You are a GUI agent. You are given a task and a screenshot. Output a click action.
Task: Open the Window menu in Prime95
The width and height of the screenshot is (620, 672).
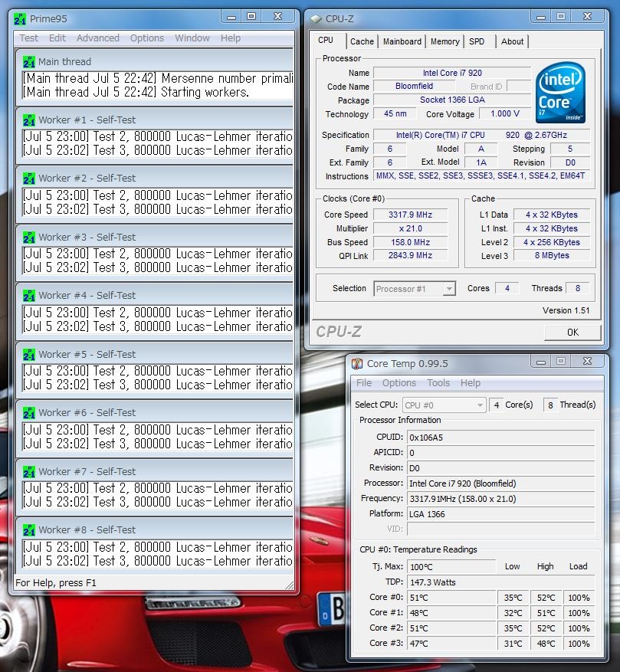[192, 38]
